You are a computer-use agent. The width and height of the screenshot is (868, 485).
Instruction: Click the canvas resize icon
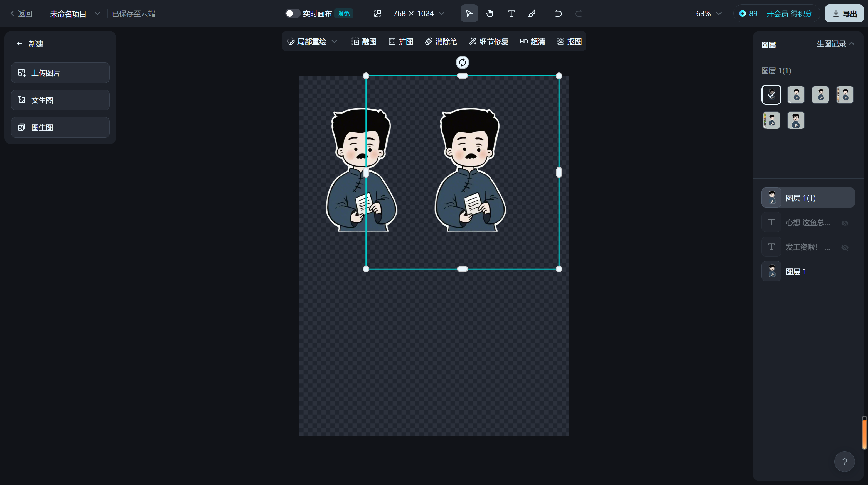[377, 13]
